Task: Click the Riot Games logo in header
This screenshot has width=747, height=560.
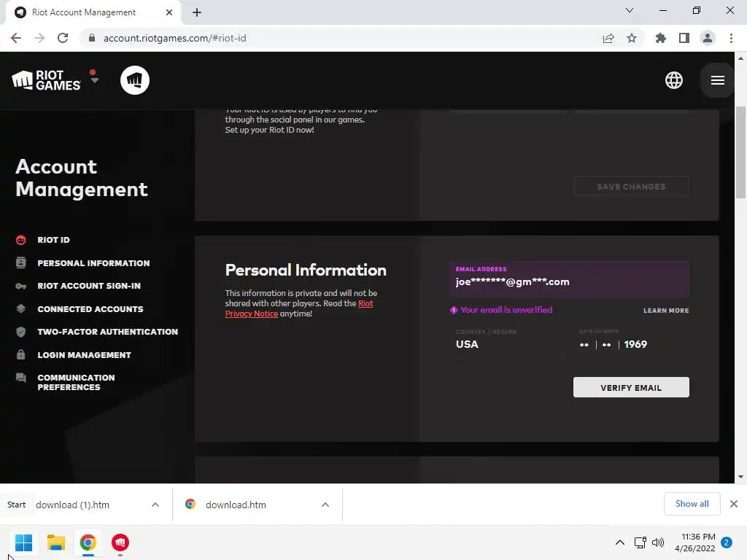Action: pyautogui.click(x=46, y=80)
